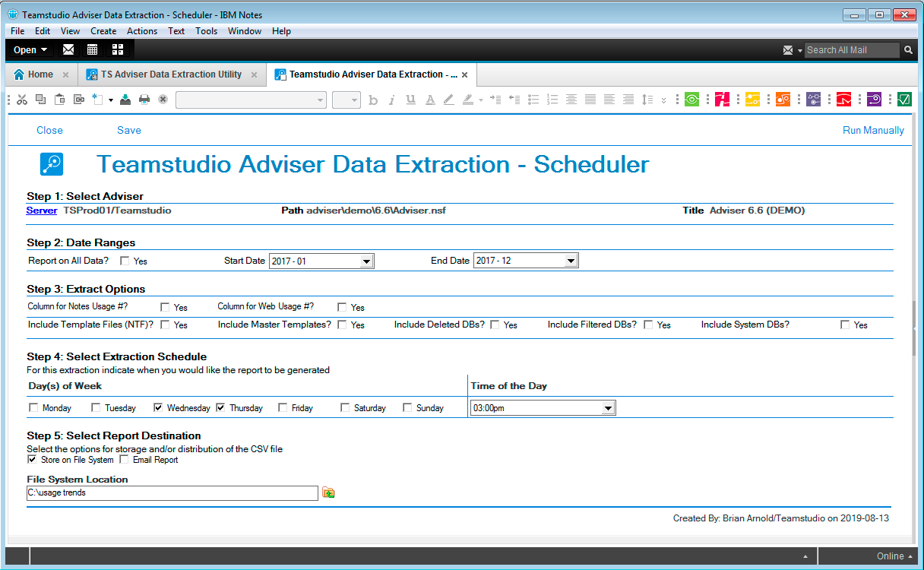924x570 pixels.
Task: Click the Save action link
Action: point(129,130)
